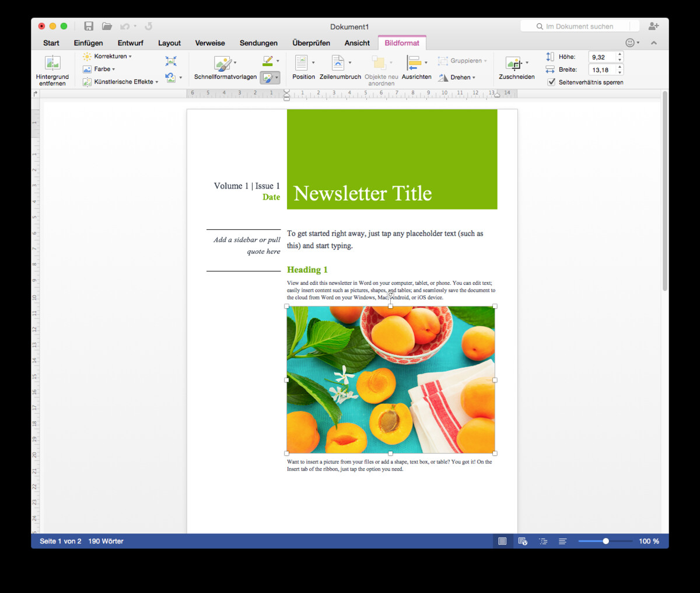The image size is (700, 593).
Task: Click the smiley feedback icon
Action: (630, 43)
